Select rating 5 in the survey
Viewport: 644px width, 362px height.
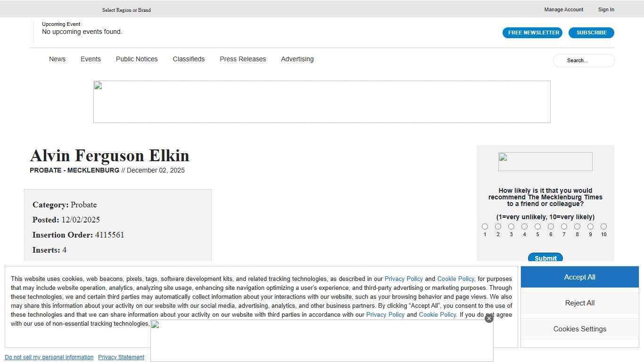pyautogui.click(x=537, y=227)
